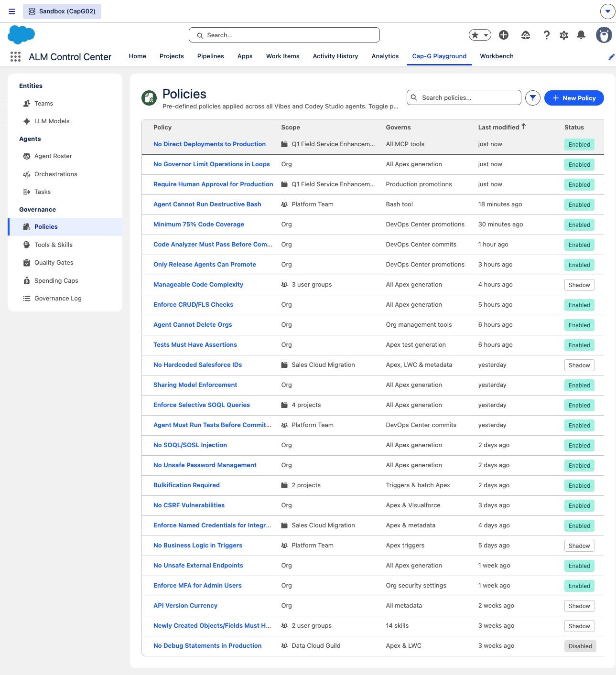The width and height of the screenshot is (616, 675).
Task: Click Shadow status of API Version Currency
Action: tap(579, 606)
